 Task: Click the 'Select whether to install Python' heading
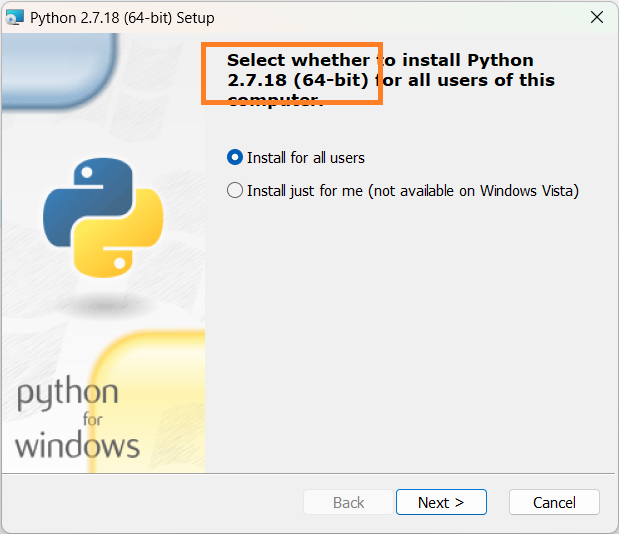pyautogui.click(x=391, y=80)
